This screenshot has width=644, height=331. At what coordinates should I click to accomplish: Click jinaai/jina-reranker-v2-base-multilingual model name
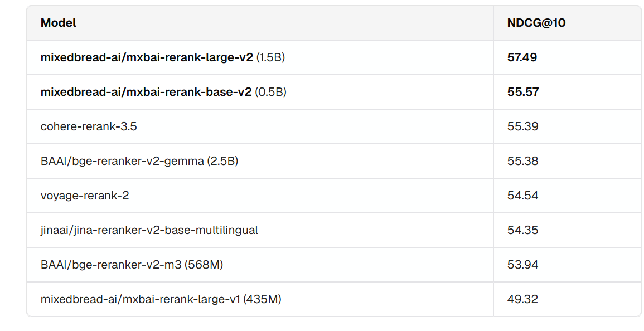click(149, 230)
